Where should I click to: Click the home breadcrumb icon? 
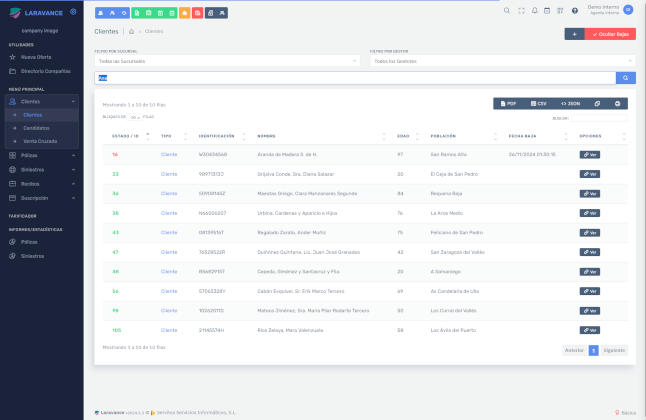coord(130,32)
